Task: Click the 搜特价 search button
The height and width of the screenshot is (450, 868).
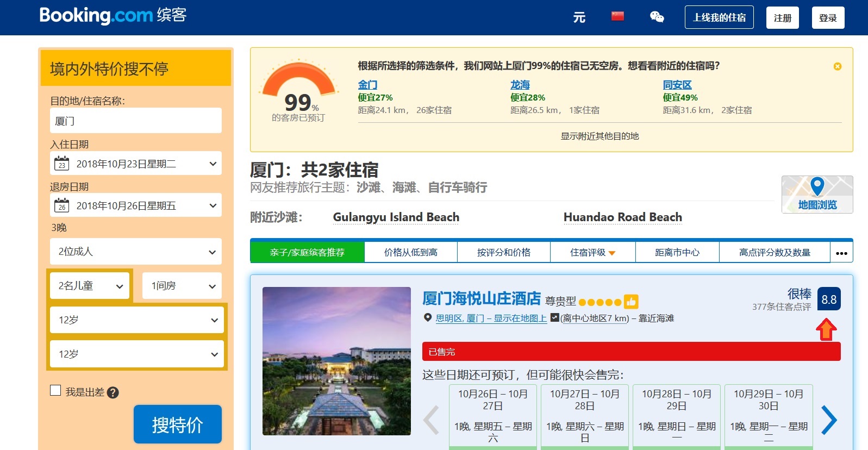Action: 178,424
